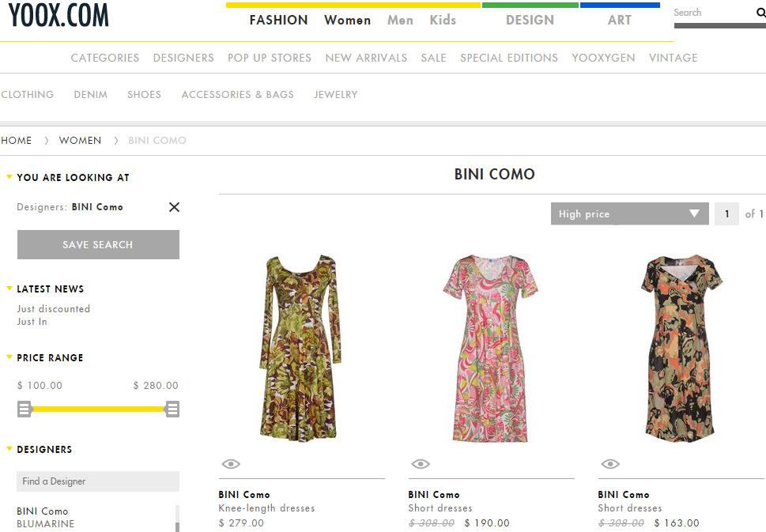Open the High price sort dropdown

coord(630,213)
